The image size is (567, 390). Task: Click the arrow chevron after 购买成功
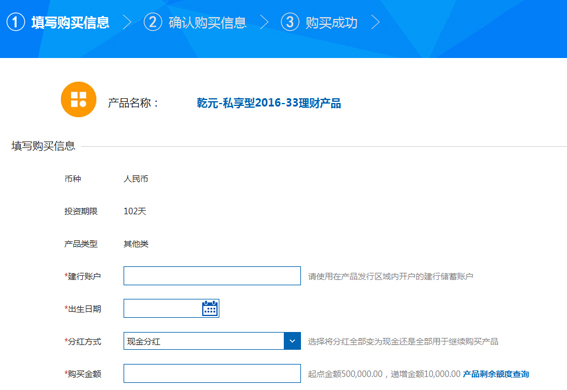pos(376,22)
